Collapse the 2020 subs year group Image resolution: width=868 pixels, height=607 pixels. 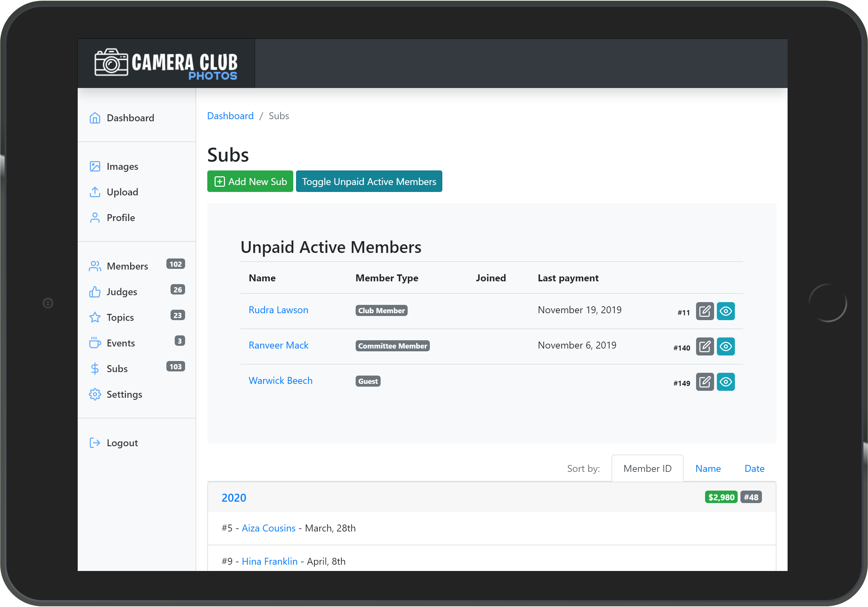click(234, 498)
